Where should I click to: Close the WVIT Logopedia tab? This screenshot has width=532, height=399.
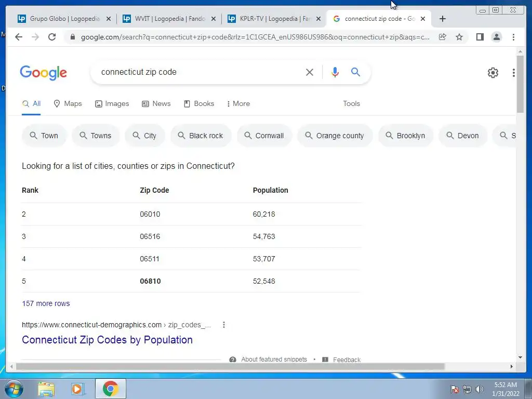(x=214, y=19)
